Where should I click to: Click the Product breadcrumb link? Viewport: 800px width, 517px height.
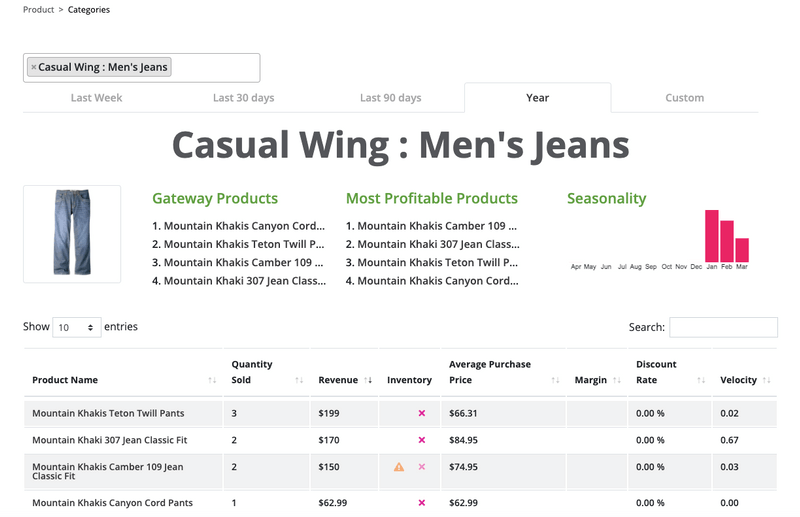point(38,10)
